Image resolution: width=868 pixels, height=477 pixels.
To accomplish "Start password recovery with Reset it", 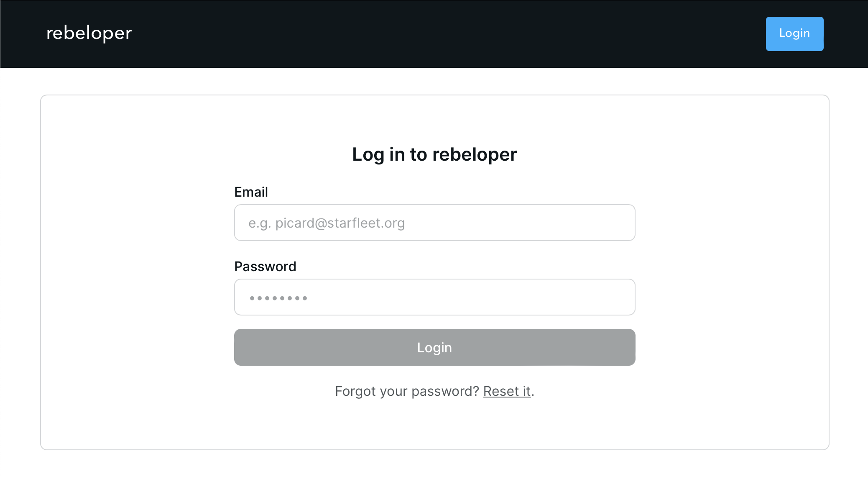I will pyautogui.click(x=507, y=391).
